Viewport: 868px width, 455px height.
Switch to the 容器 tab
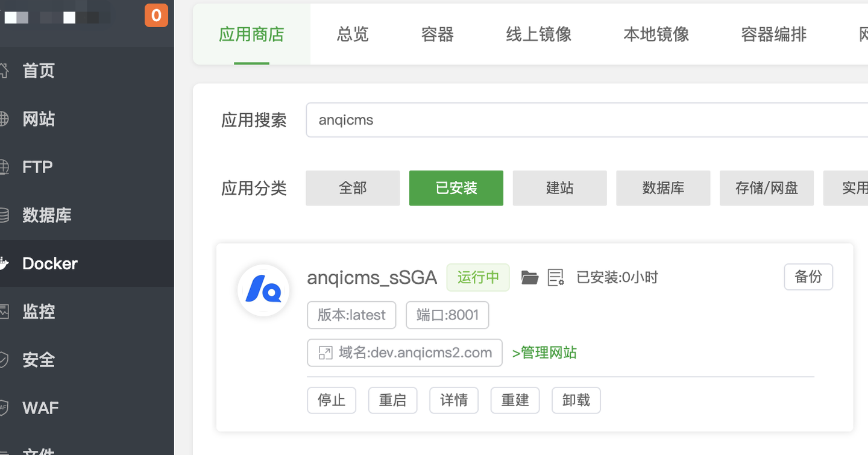(437, 34)
